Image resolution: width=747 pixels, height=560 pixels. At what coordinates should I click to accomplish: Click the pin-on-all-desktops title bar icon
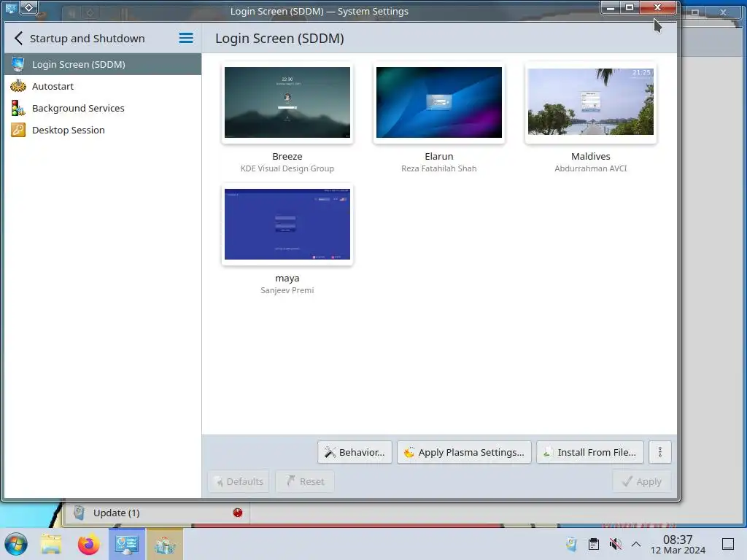(28, 7)
